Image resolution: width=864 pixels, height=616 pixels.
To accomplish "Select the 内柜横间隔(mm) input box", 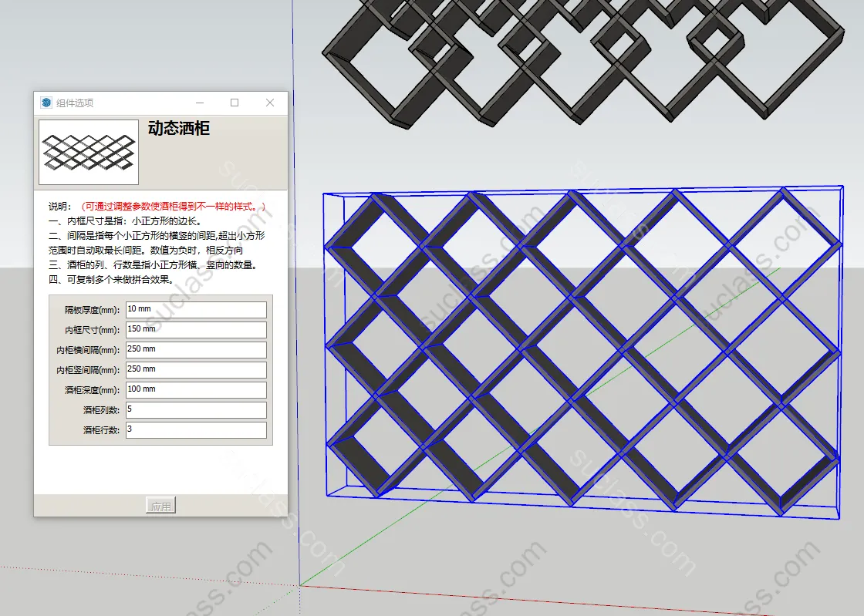I will 196,350.
